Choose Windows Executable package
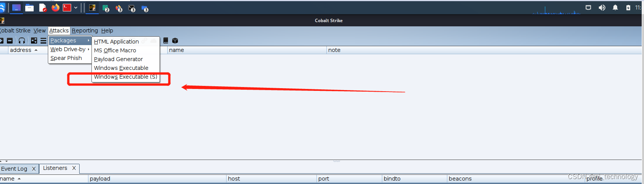This screenshot has height=184, width=644. [126, 68]
